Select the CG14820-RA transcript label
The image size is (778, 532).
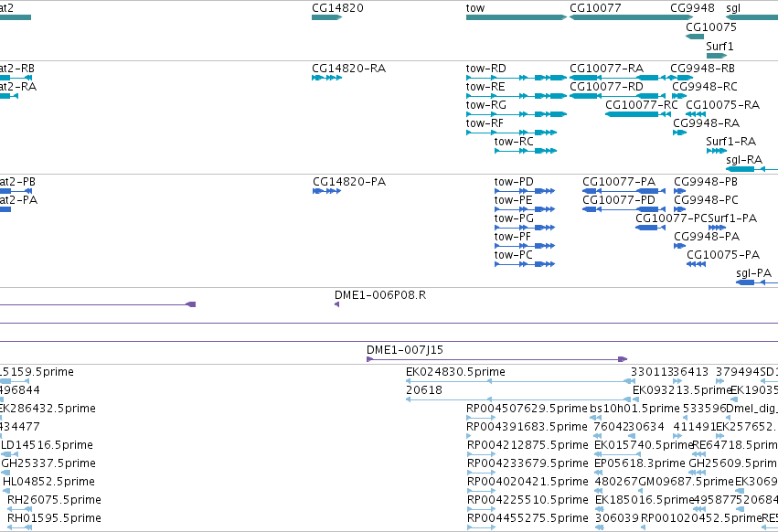pyautogui.click(x=348, y=69)
